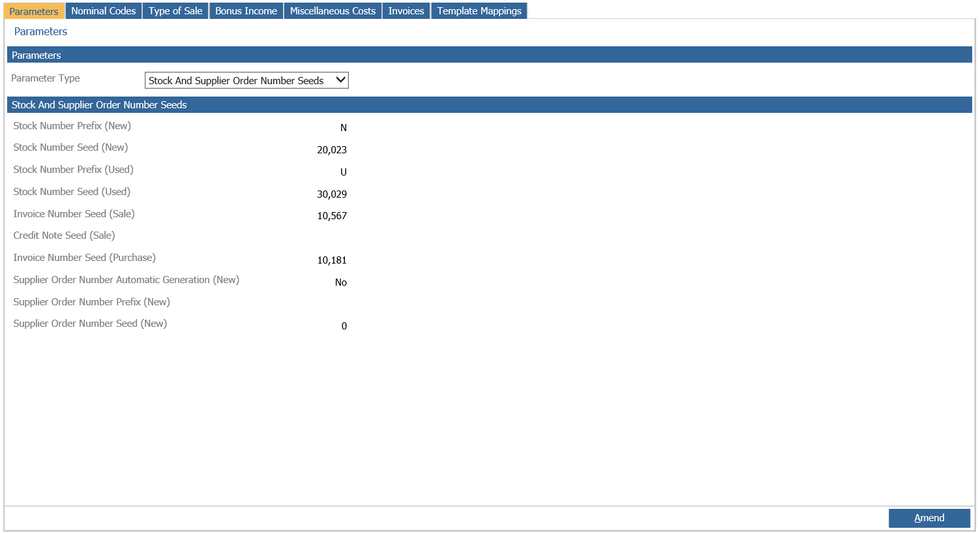Open the Type of Sale tab

[x=175, y=11]
